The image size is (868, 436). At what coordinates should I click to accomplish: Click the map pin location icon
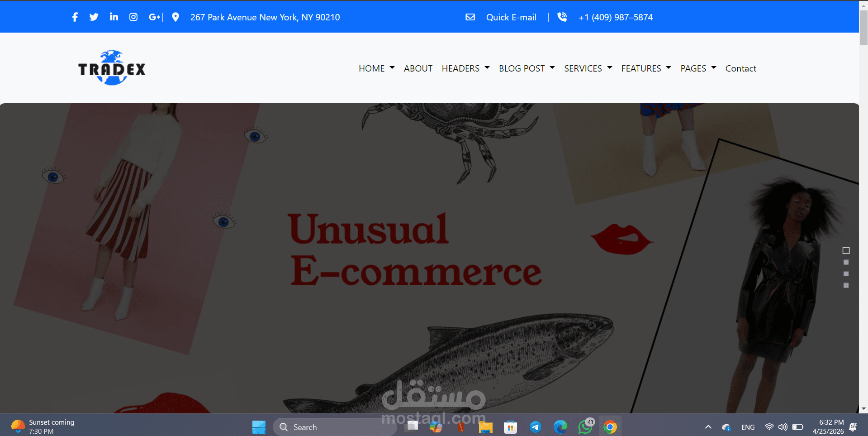pos(175,17)
